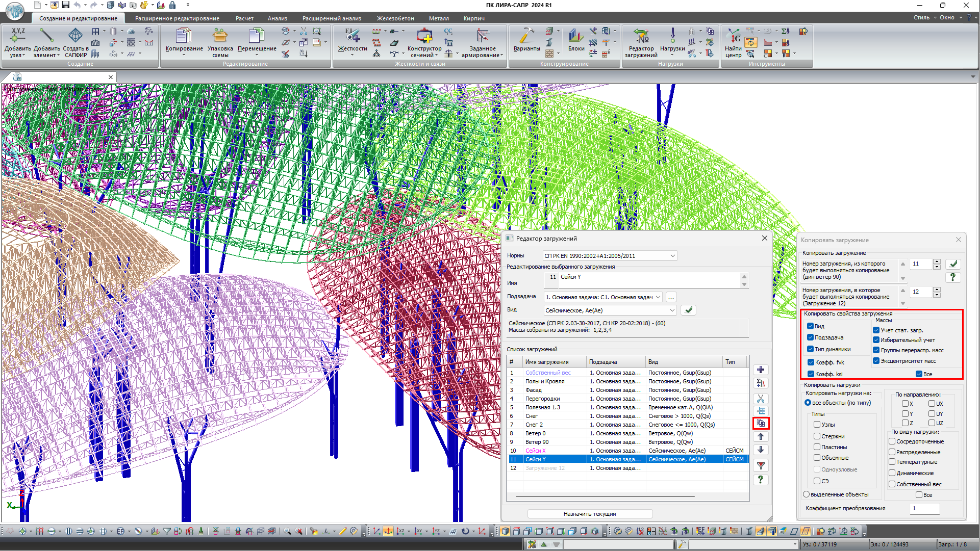Screen dimensions: 980x551
Task: Expand the Вид load type dropdown
Action: click(x=672, y=310)
